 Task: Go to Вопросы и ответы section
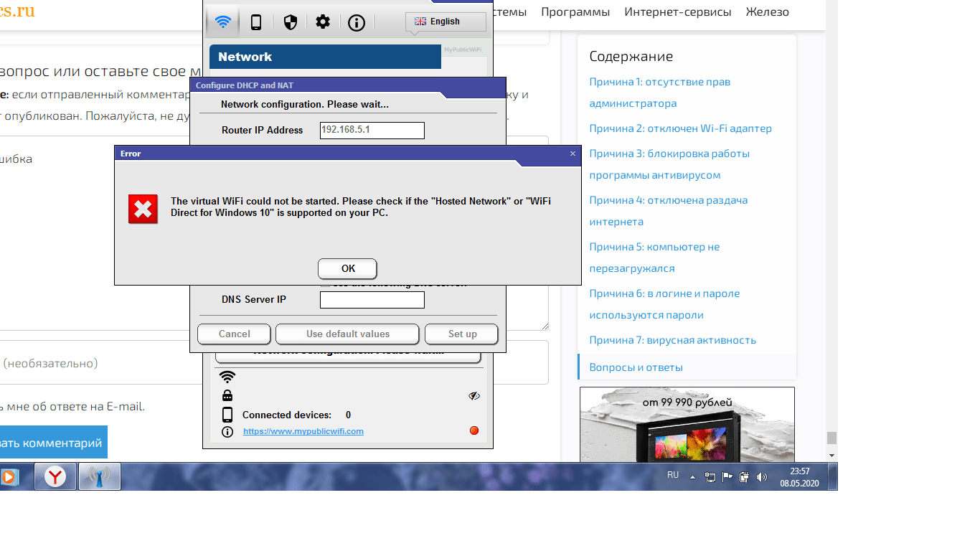tap(636, 367)
